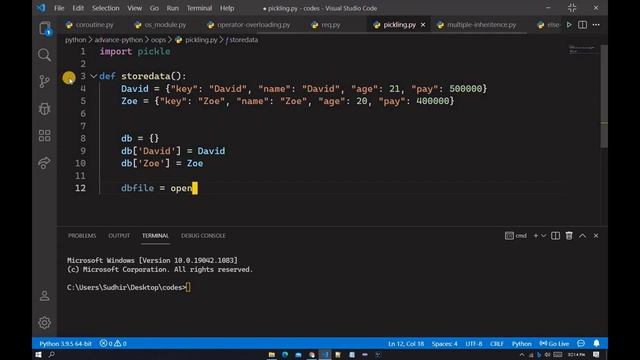Open the Search view in activity bar
The image size is (640, 360).
click(44, 55)
